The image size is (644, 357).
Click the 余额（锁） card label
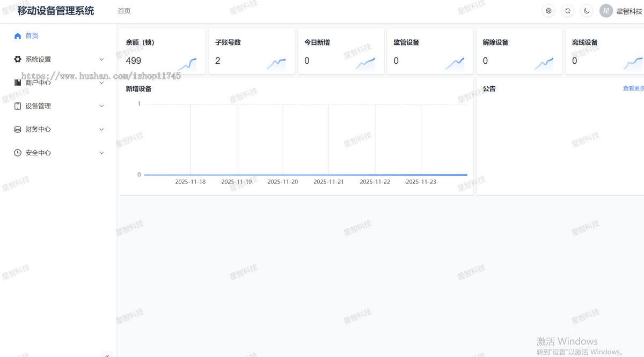[x=140, y=42]
